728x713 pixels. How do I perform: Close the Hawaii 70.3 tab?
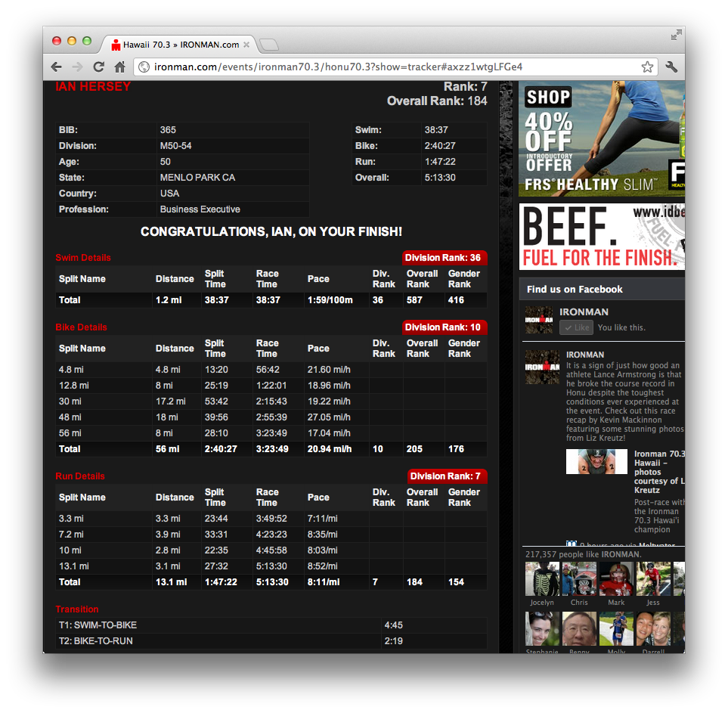pyautogui.click(x=246, y=45)
